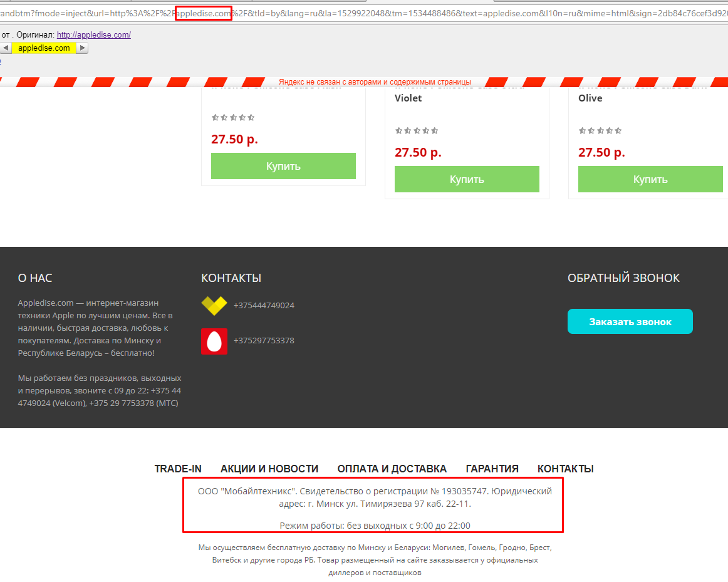
Task: Open the ГАРАНТИЯ footer menu item
Action: (x=492, y=469)
